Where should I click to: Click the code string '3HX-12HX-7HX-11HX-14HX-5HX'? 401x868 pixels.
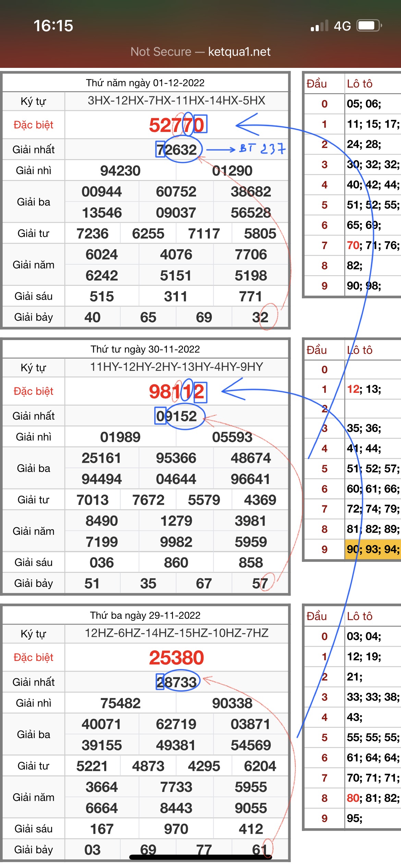point(177,100)
